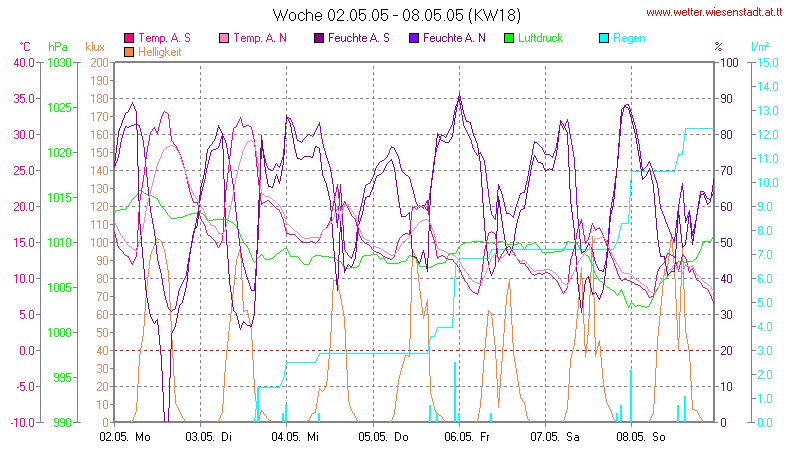Click the 03.05. Di date label
790x460 pixels.
(x=209, y=437)
